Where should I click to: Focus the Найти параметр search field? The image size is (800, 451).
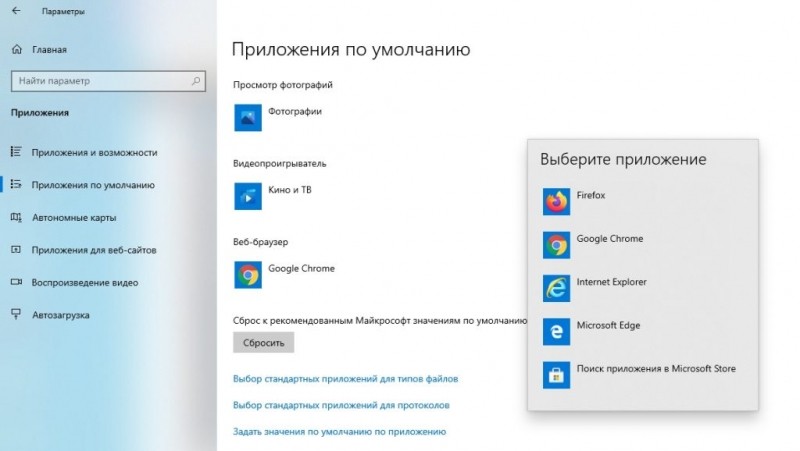[108, 81]
